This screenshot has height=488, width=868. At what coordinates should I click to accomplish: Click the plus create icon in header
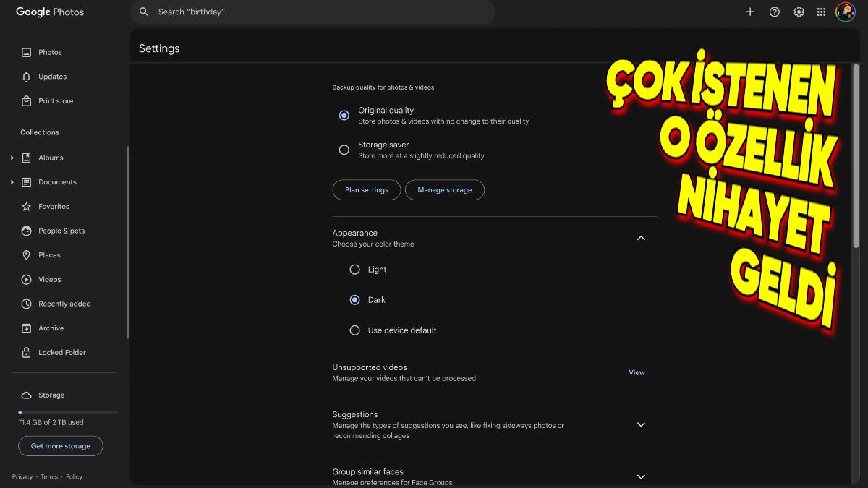point(750,12)
